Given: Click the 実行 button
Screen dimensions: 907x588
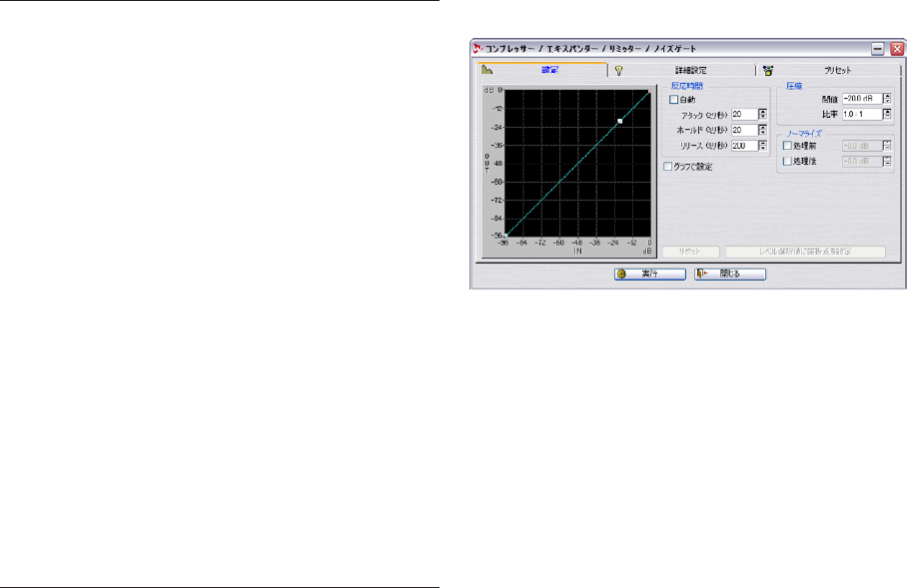Looking at the screenshot, I should coord(650,275).
